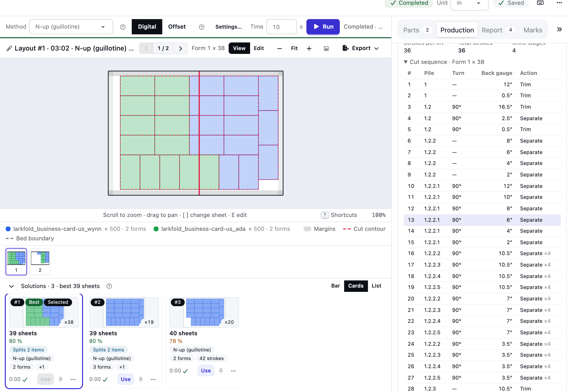The width and height of the screenshot is (567, 392).
Task: Open the Shortcuts help link
Action: (339, 215)
